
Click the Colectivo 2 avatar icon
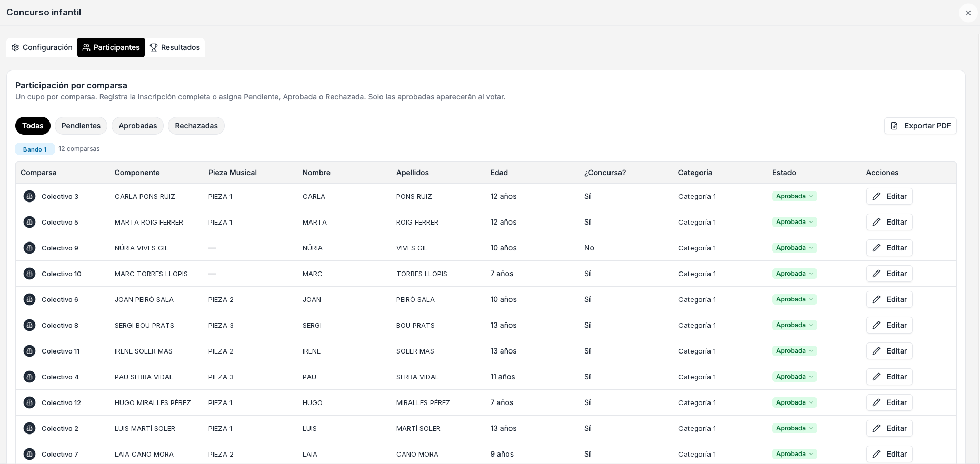[29, 428]
